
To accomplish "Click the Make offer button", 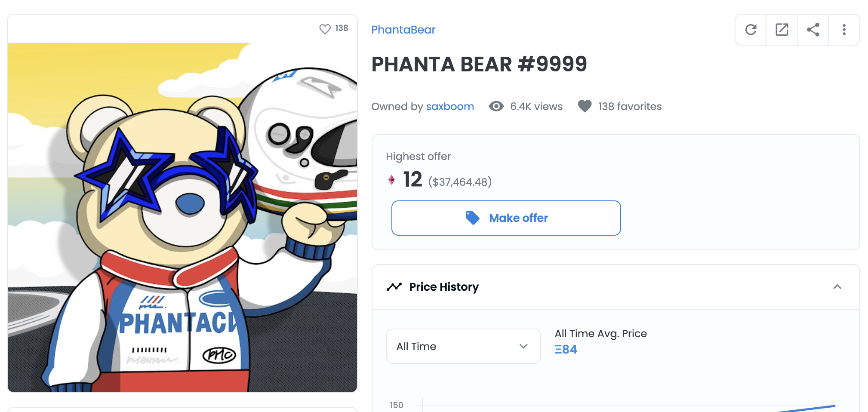I will (506, 218).
